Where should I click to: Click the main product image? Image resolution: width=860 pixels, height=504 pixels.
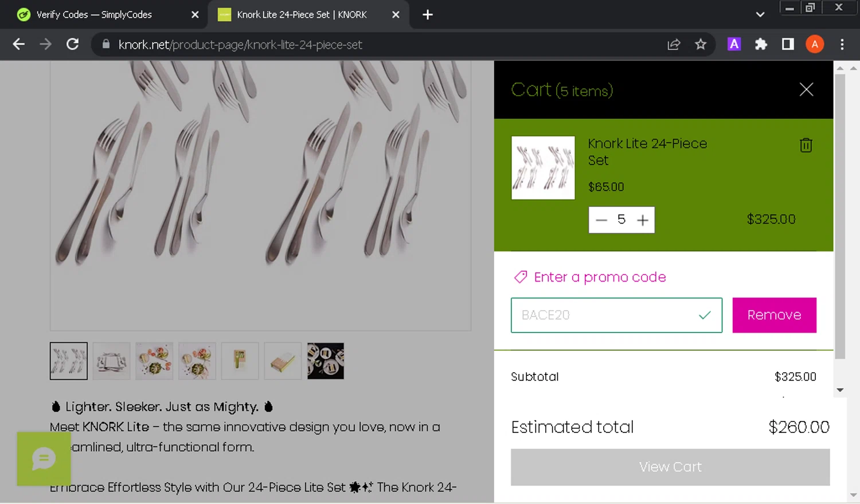(261, 196)
